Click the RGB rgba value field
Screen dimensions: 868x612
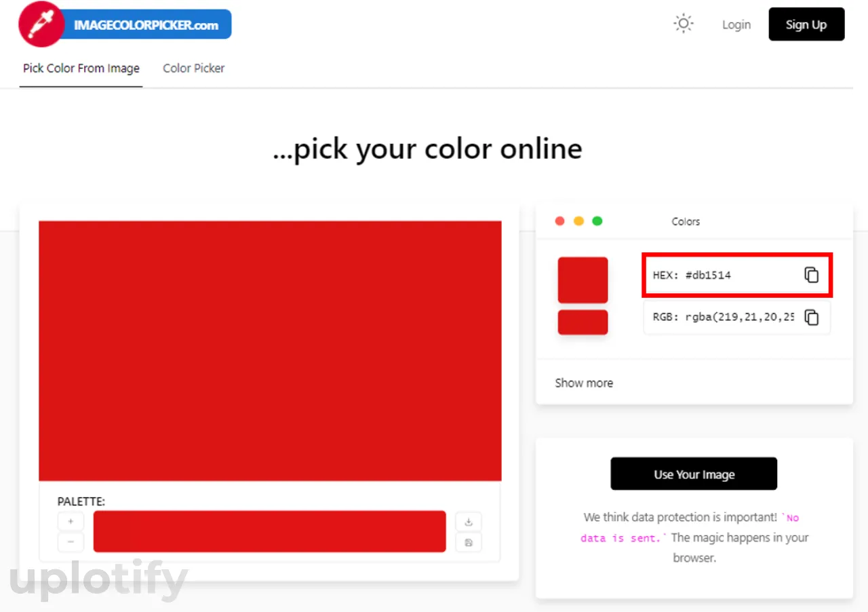tap(737, 317)
